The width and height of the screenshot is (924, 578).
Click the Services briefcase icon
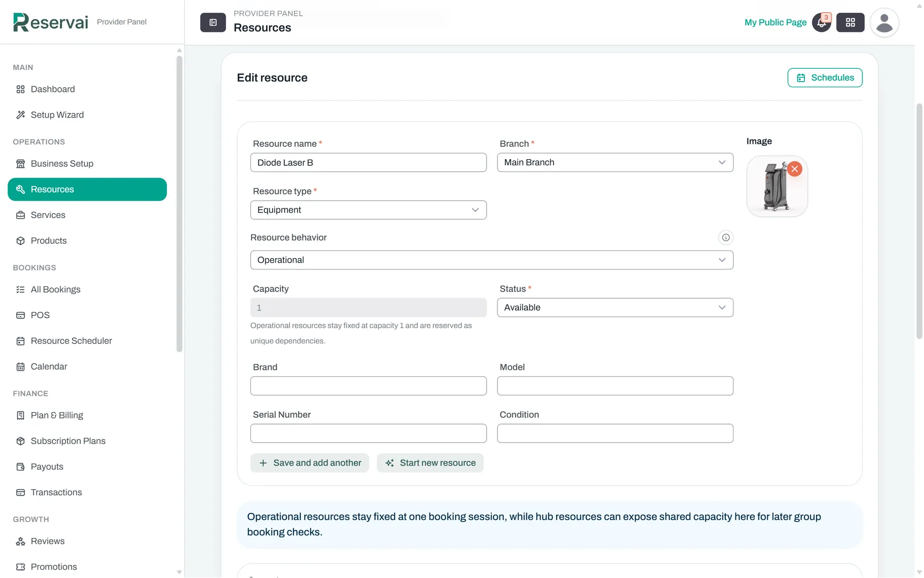point(21,215)
